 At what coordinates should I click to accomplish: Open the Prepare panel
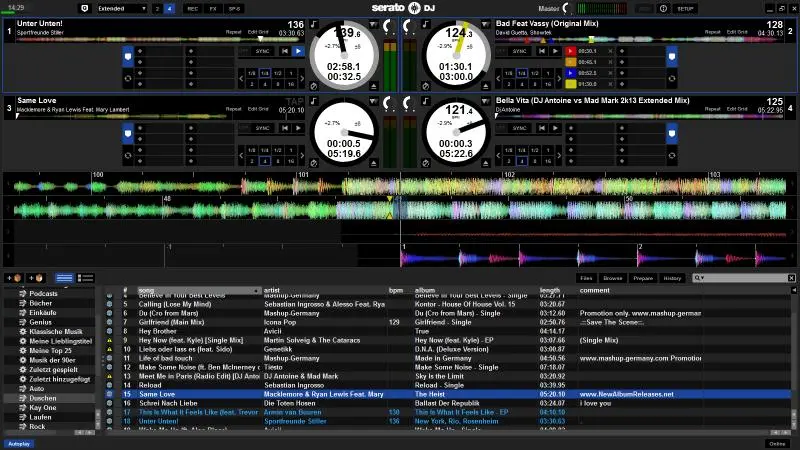(x=643, y=277)
